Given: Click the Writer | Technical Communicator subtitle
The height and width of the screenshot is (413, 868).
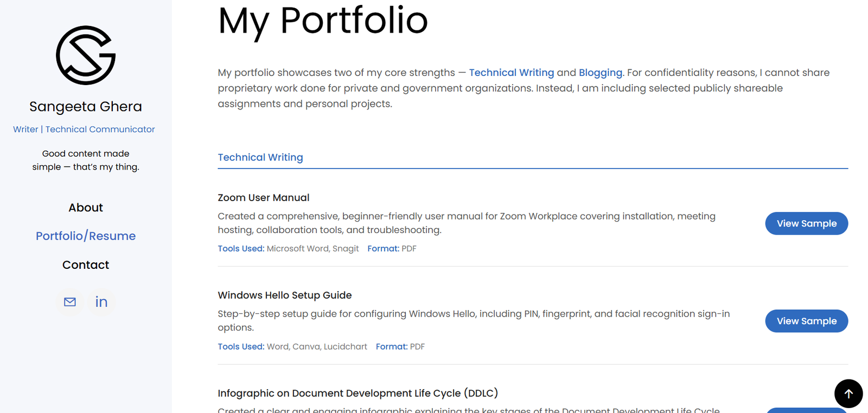Looking at the screenshot, I should [x=84, y=130].
